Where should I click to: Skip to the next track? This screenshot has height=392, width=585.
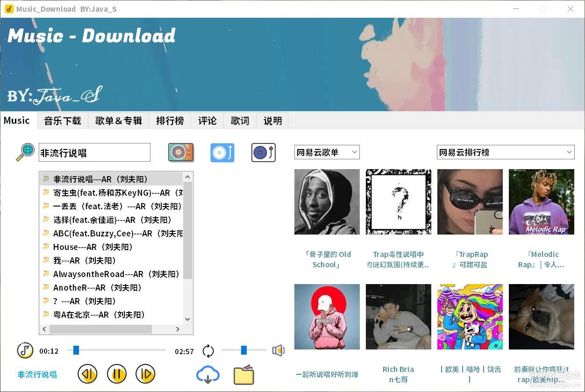click(x=145, y=374)
